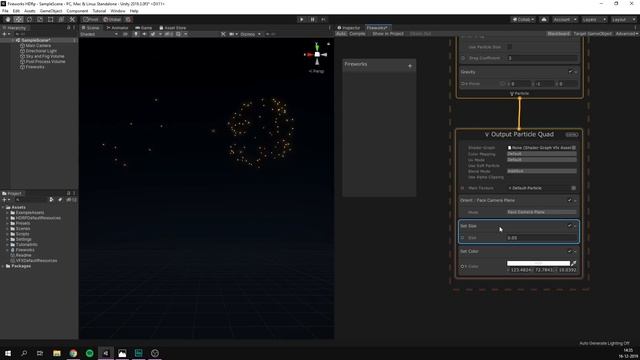
Task: Pick color with the eyedropper in Set Color
Action: [x=573, y=263]
